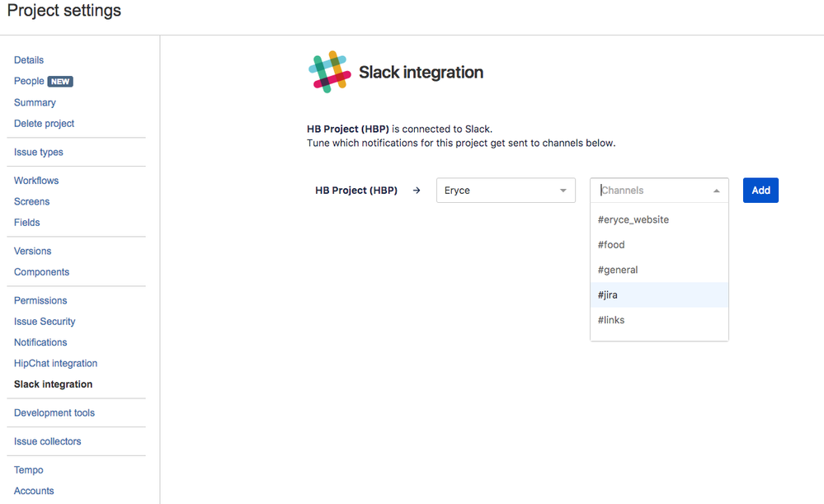Open the Screens settings

click(x=31, y=201)
